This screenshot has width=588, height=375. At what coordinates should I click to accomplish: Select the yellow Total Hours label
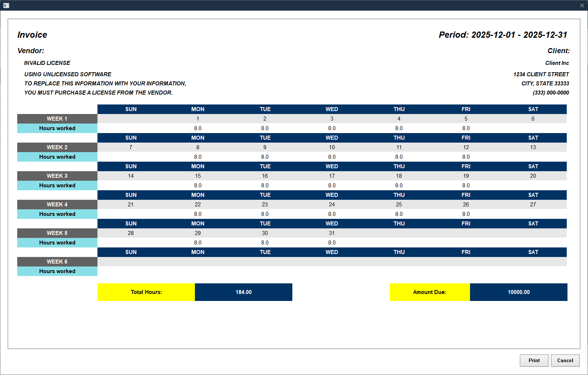click(x=146, y=292)
